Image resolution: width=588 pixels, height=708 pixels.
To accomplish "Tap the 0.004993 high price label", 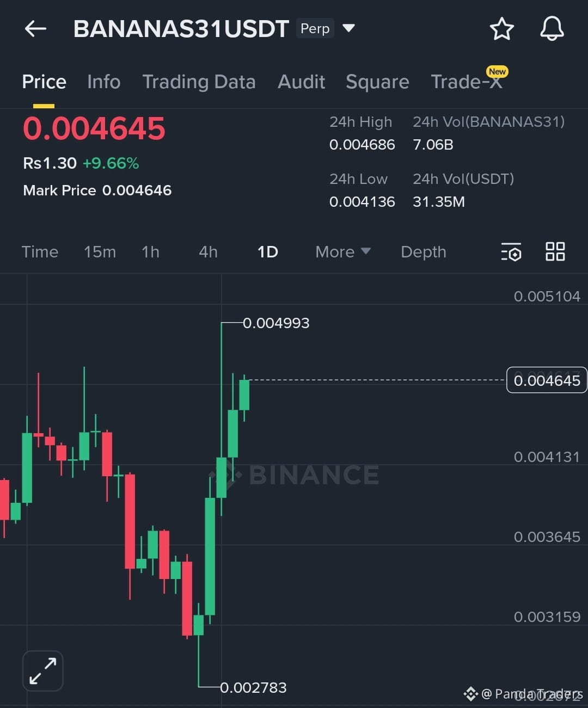I will (276, 323).
